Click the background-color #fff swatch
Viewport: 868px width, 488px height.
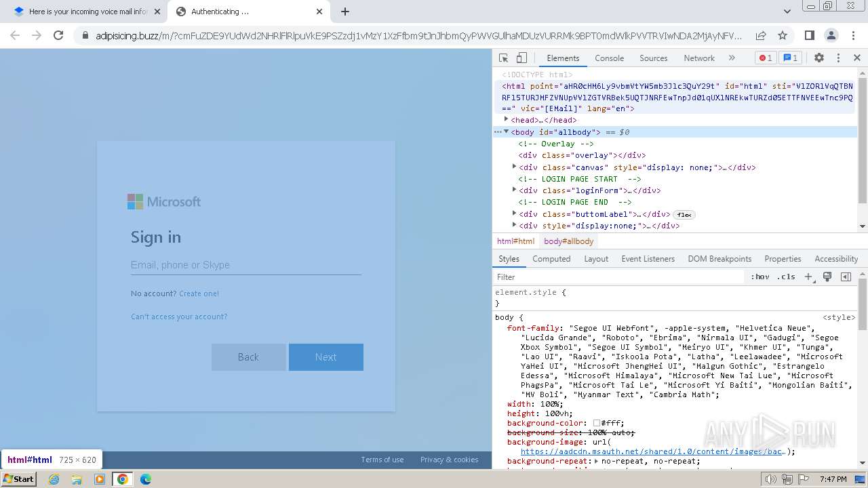(597, 423)
